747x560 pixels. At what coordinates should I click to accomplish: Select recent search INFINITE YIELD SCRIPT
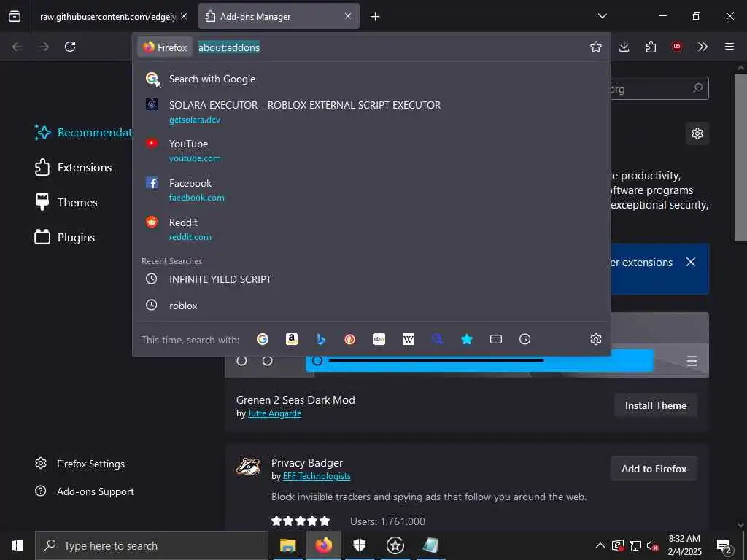[371, 279]
